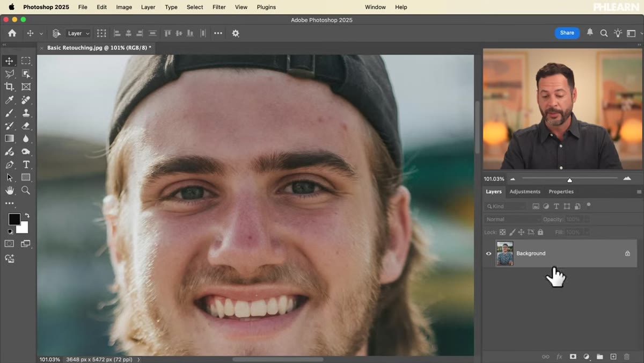Screen dimensions: 644x363
Task: Select the Gradient tool
Action: click(9, 139)
